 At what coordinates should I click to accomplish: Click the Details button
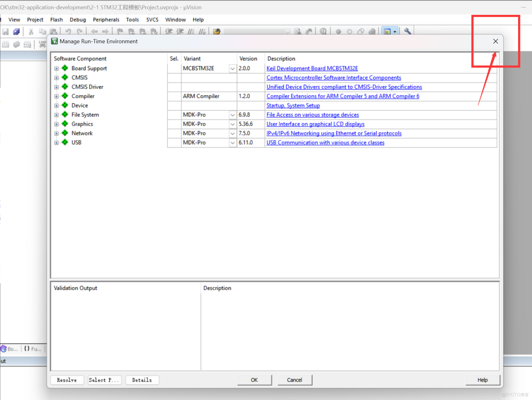coord(142,380)
